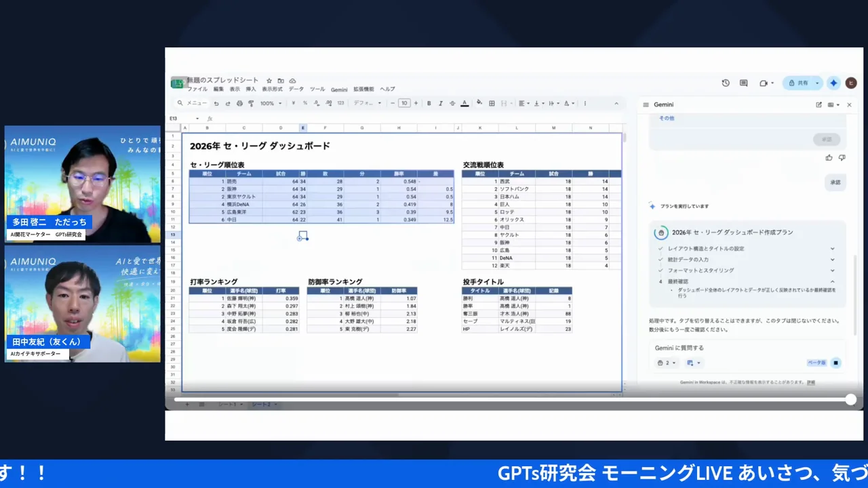Open the account avatar

[851, 83]
